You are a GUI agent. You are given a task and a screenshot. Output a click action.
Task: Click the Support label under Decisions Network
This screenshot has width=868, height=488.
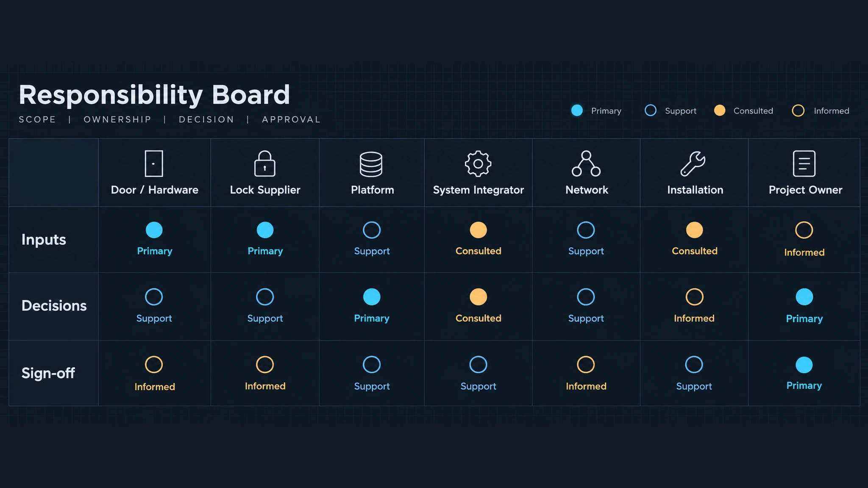point(586,319)
